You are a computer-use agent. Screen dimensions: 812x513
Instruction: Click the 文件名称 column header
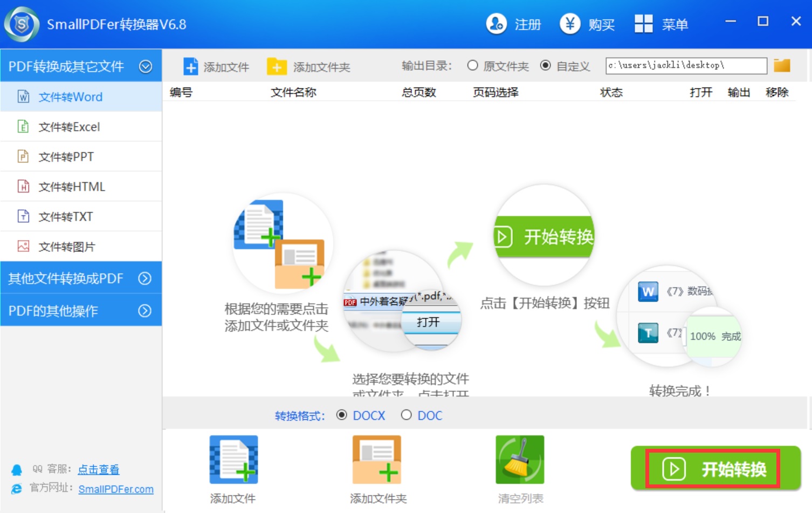pos(293,92)
